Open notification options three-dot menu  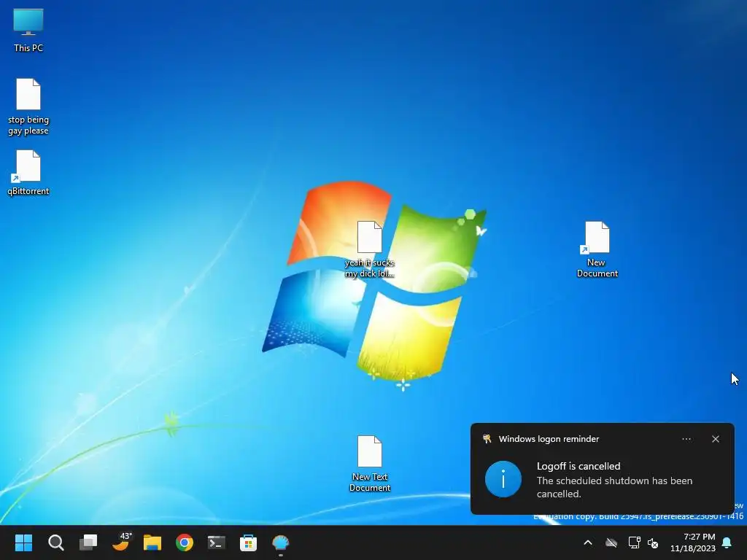(686, 439)
